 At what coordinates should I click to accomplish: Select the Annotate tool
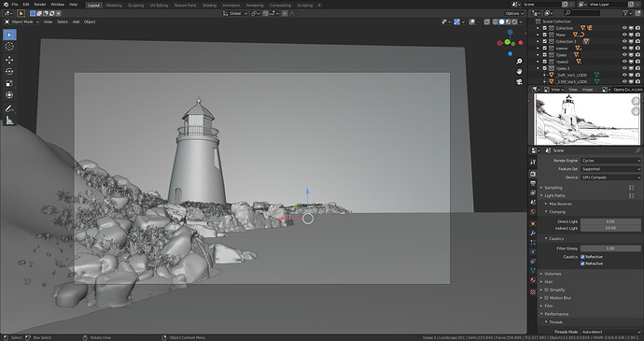9,108
